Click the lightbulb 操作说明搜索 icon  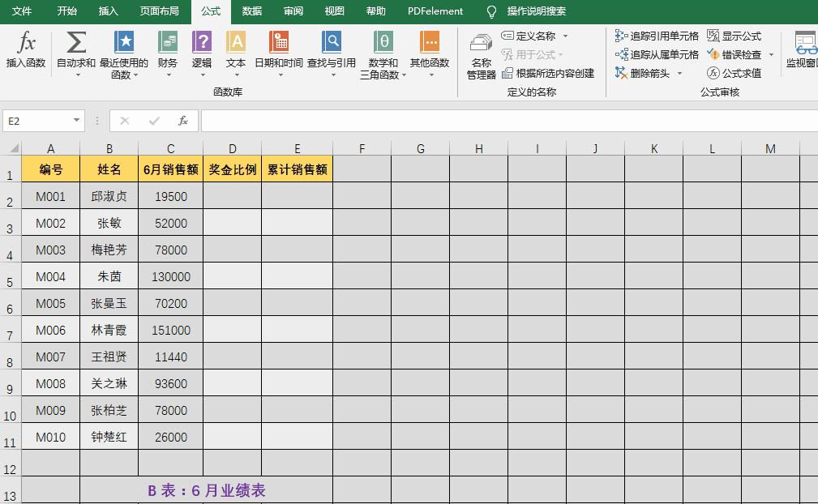point(491,11)
